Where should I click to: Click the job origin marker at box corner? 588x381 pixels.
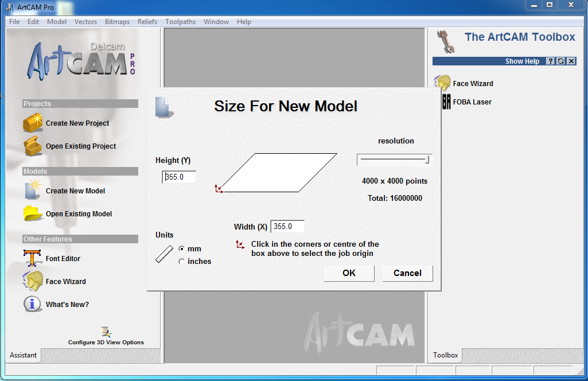coord(219,189)
